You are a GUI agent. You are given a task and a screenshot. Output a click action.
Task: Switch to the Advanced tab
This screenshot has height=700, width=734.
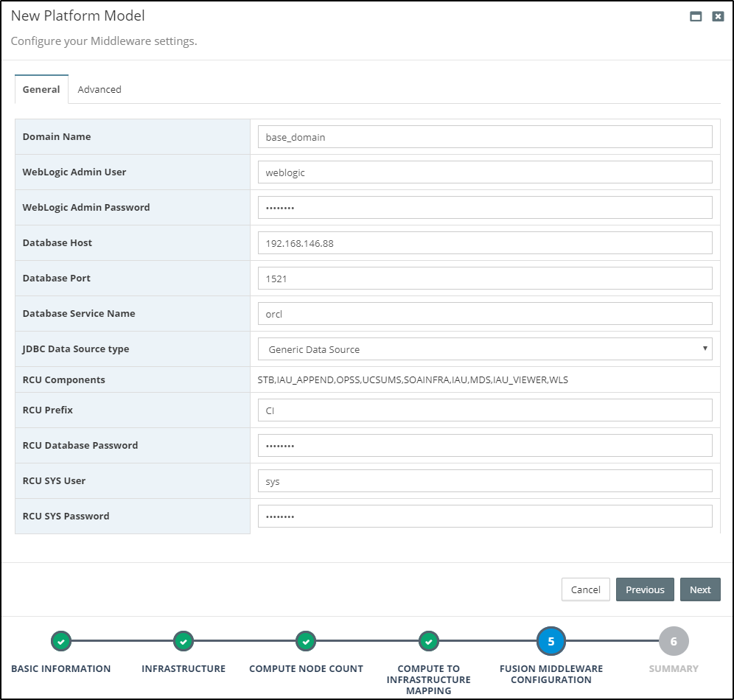(99, 89)
